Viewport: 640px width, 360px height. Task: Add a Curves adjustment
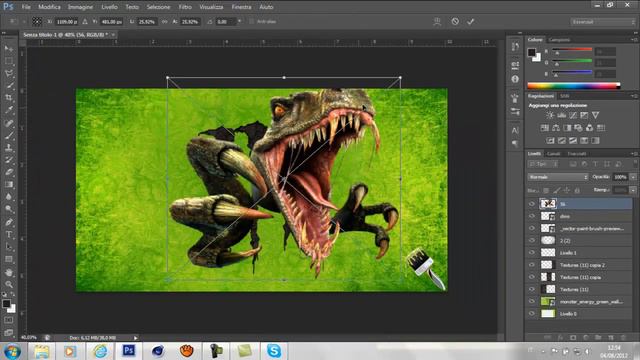(573, 116)
